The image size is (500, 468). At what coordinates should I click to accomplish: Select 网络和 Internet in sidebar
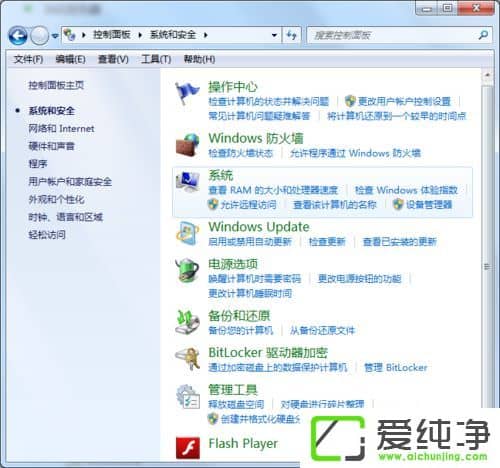click(61, 129)
